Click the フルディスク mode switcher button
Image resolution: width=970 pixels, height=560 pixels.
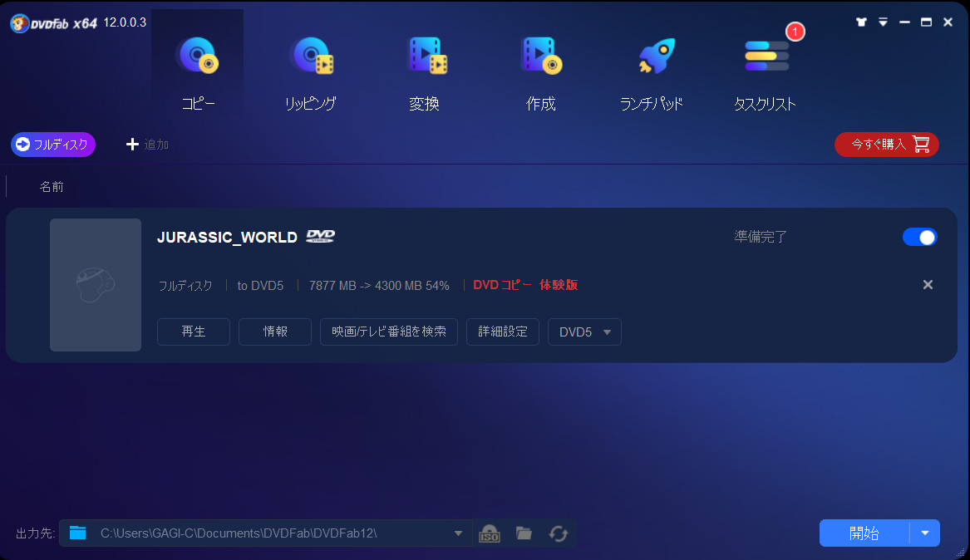point(53,145)
